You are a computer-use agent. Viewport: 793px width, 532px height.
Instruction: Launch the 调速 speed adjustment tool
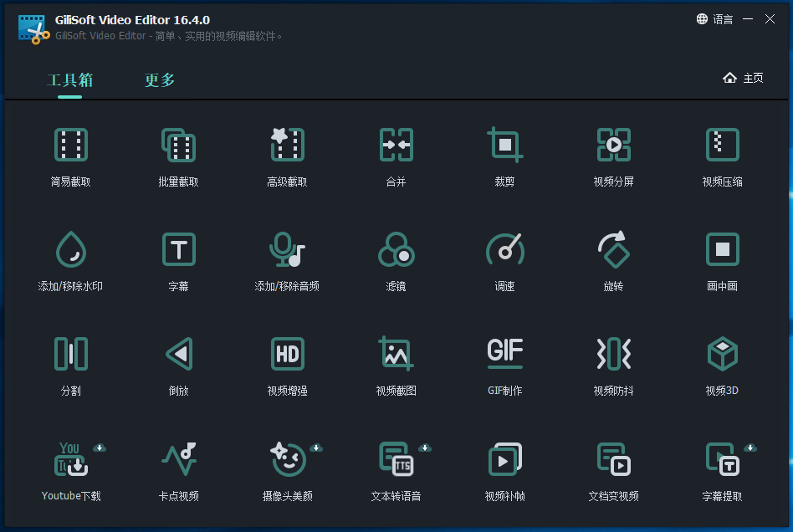click(x=504, y=250)
